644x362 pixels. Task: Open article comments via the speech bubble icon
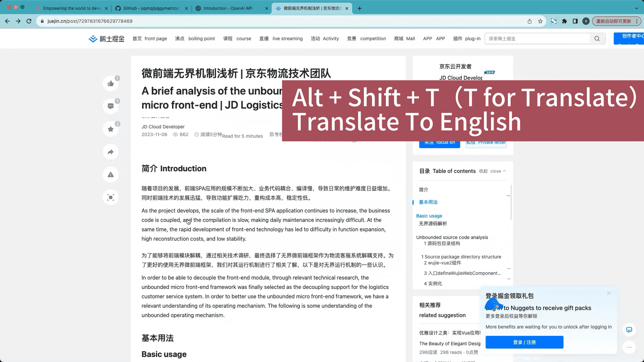point(111,106)
